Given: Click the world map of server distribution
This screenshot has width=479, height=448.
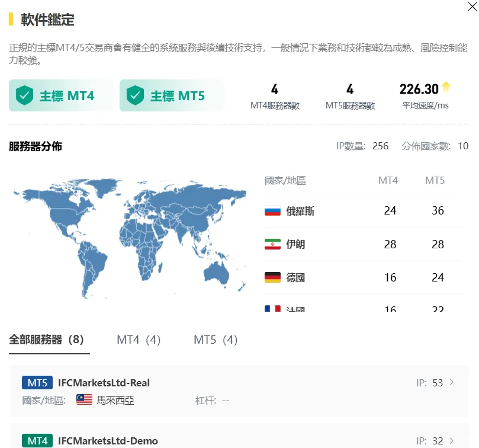Looking at the screenshot, I should 130,239.
